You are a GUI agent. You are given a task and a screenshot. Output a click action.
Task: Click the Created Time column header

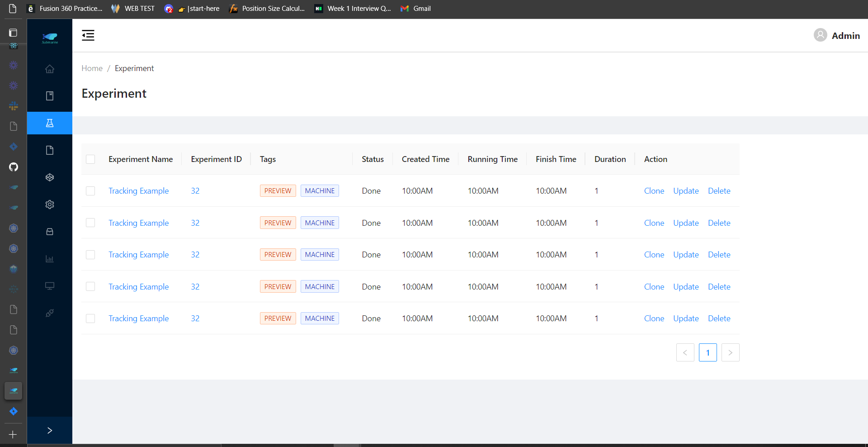click(425, 159)
